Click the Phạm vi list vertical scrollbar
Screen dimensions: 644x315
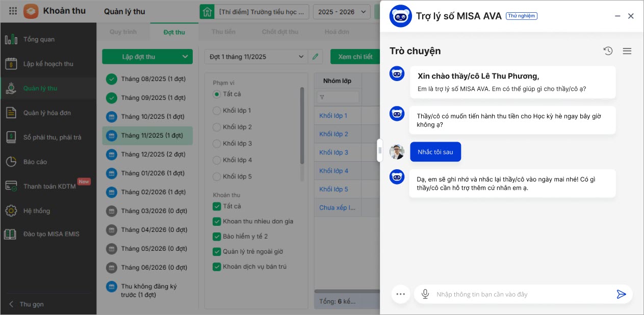point(302,125)
